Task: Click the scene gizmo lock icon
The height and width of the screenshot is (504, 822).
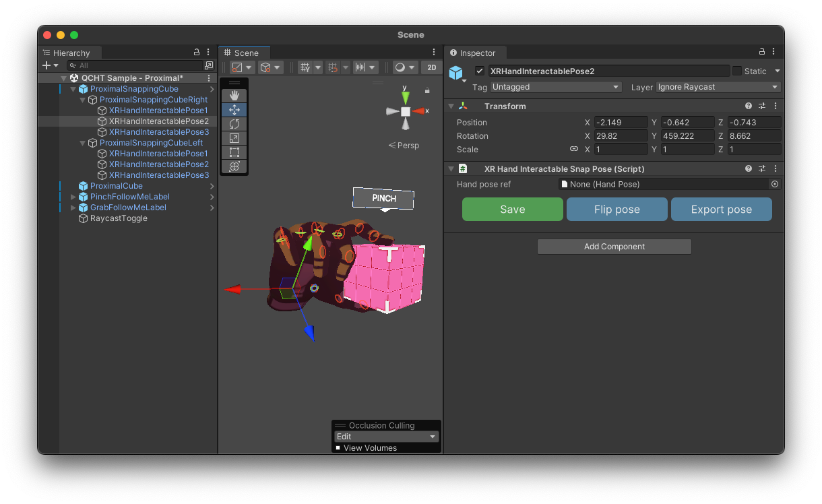Action: click(426, 90)
